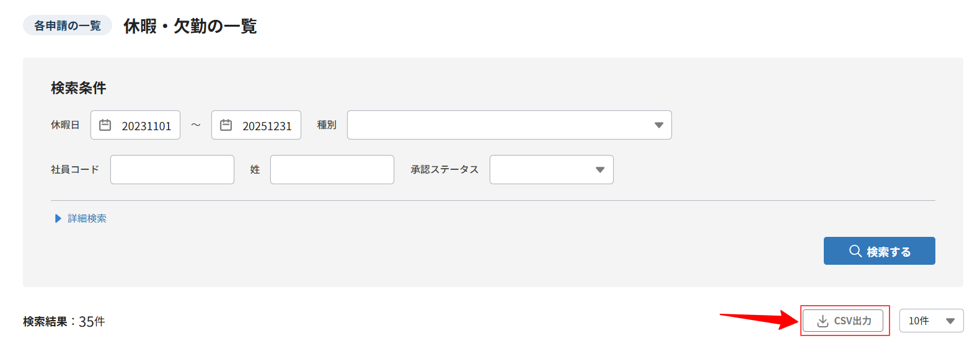Focus the 姓 input field

pyautogui.click(x=332, y=170)
